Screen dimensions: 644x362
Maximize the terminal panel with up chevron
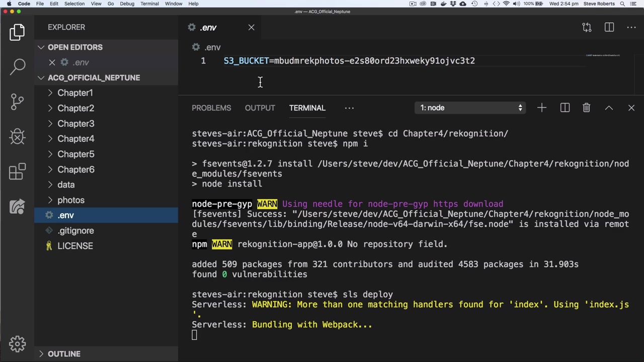pos(609,108)
